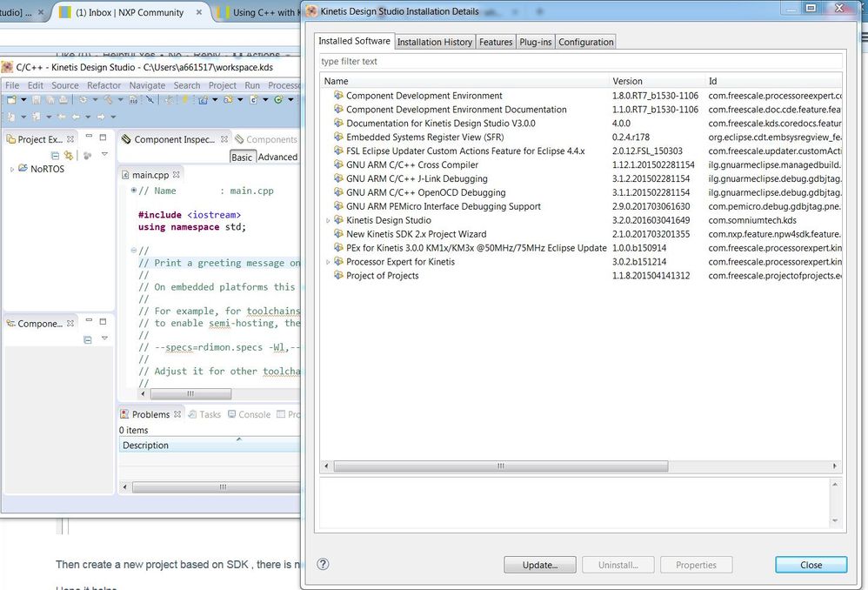Click the Build All gear icon

83,100
